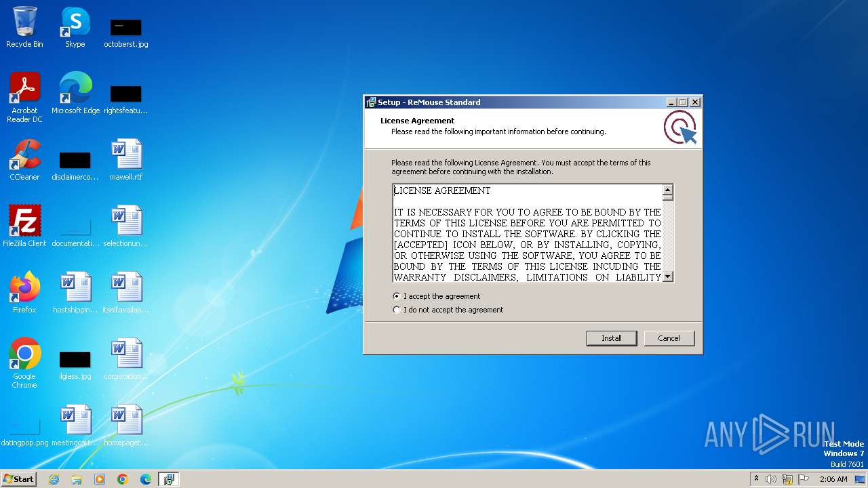Click Show desktop button in the taskbar
The height and width of the screenshot is (488, 868).
pyautogui.click(x=860, y=479)
